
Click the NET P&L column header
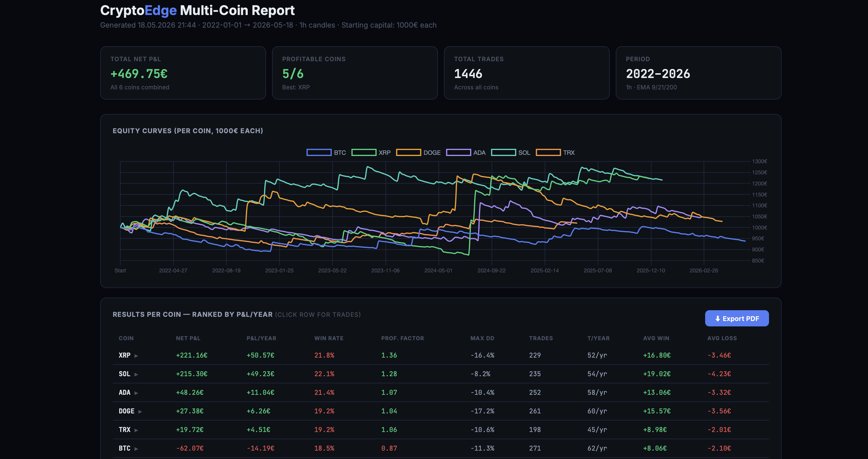click(x=188, y=338)
